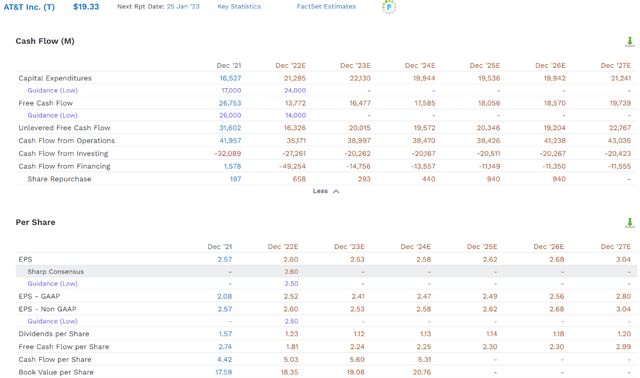
Task: Click Guidance (Low) under Capital Expenditures
Action: (x=53, y=90)
